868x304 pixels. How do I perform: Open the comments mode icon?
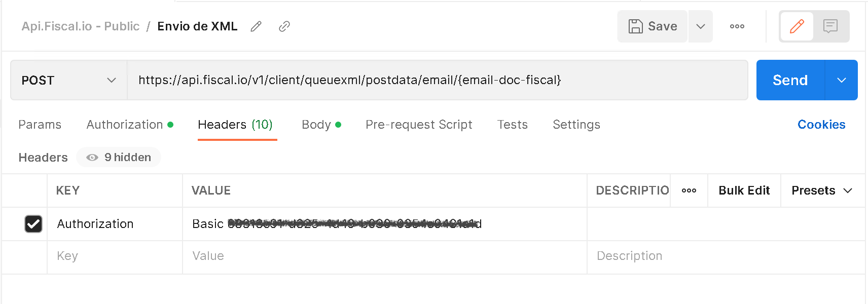click(x=830, y=26)
